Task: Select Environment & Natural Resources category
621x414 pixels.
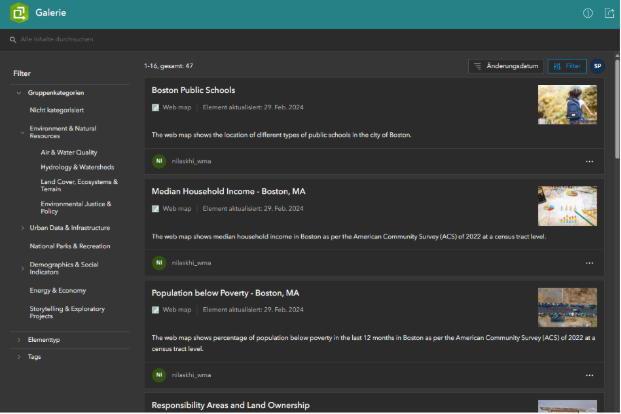Action: [63, 132]
